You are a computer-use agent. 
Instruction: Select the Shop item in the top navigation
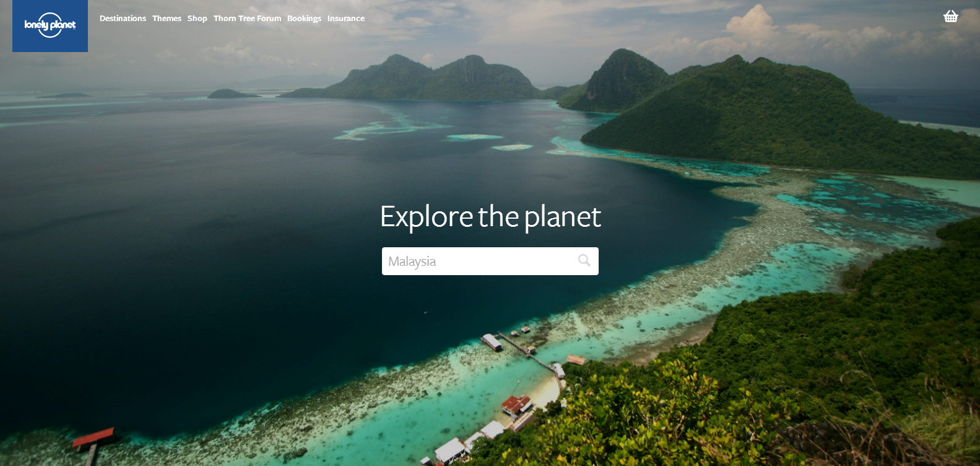pyautogui.click(x=197, y=19)
